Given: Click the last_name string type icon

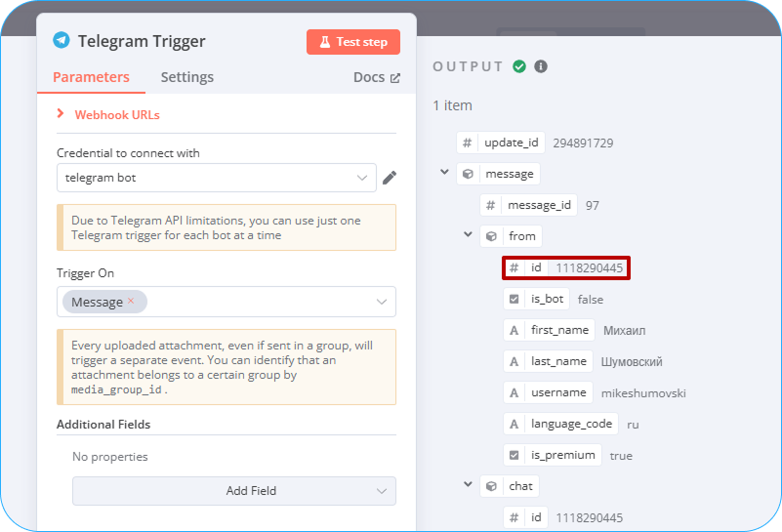Looking at the screenshot, I should pos(514,361).
